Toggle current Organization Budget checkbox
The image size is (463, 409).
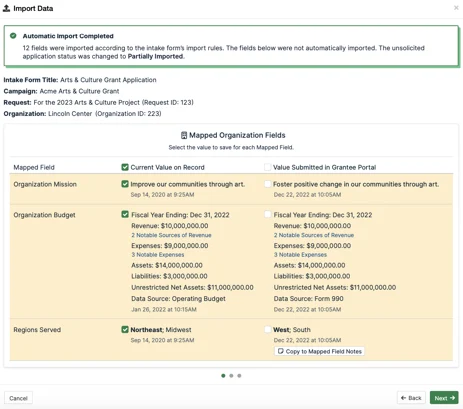point(125,214)
